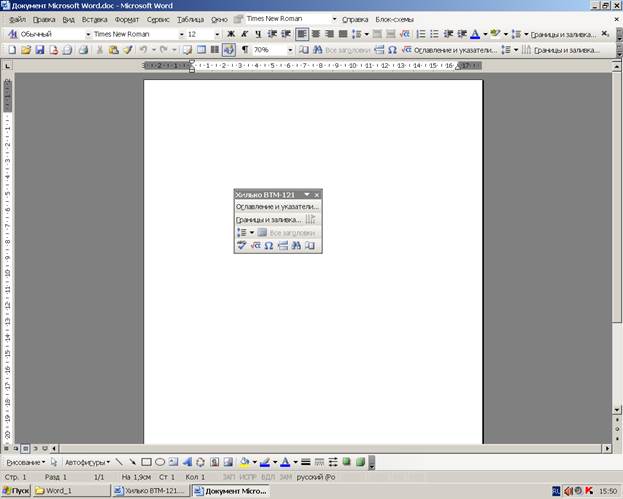Click the Save icon in standard toolbar
This screenshot has height=499, width=623.
(x=39, y=49)
